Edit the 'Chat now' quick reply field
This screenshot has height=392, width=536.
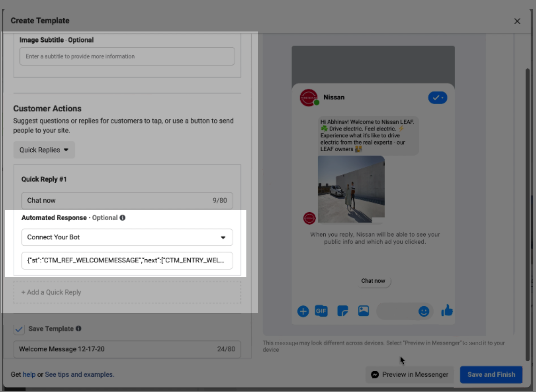click(127, 201)
